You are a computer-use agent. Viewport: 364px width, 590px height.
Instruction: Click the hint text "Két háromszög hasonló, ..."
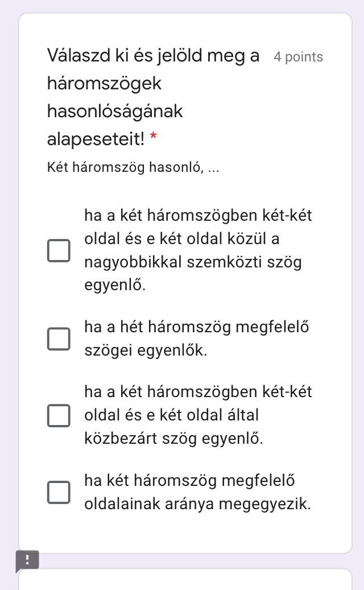coord(134,167)
